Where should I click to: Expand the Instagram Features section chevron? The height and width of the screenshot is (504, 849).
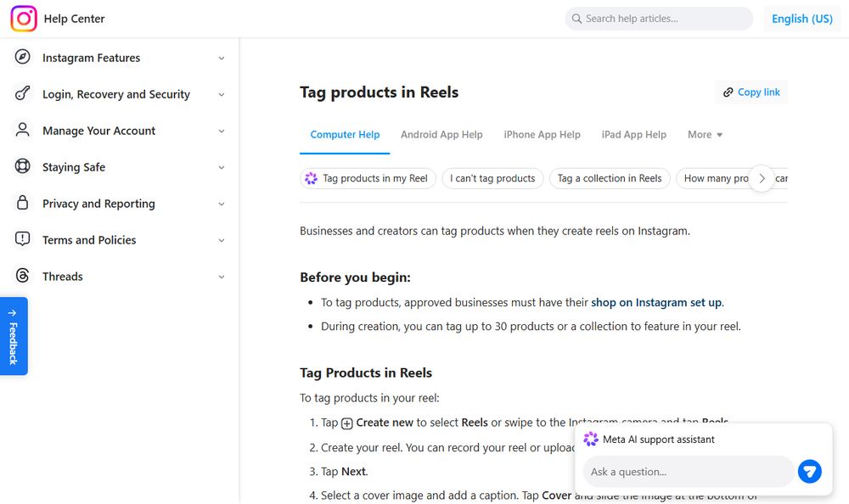(222, 58)
